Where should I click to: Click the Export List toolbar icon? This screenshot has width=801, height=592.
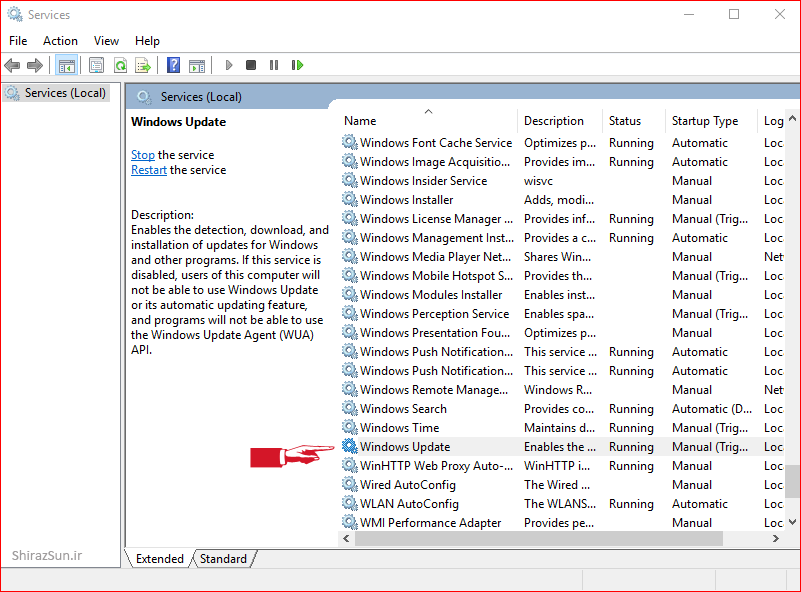143,65
